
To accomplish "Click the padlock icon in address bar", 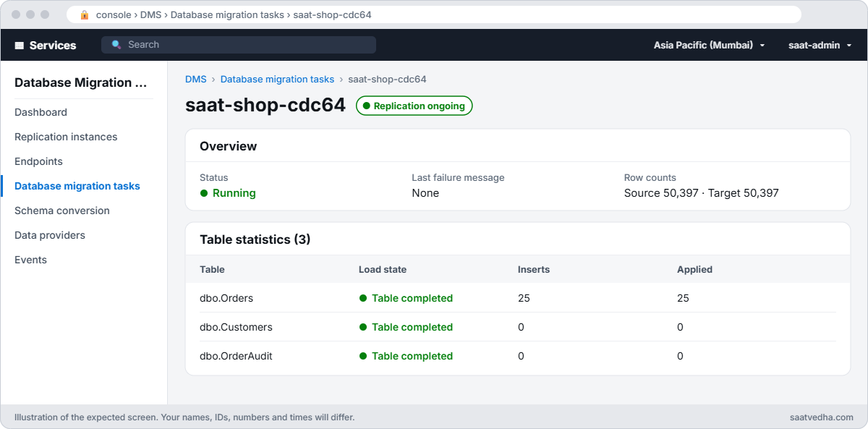I will click(x=85, y=14).
